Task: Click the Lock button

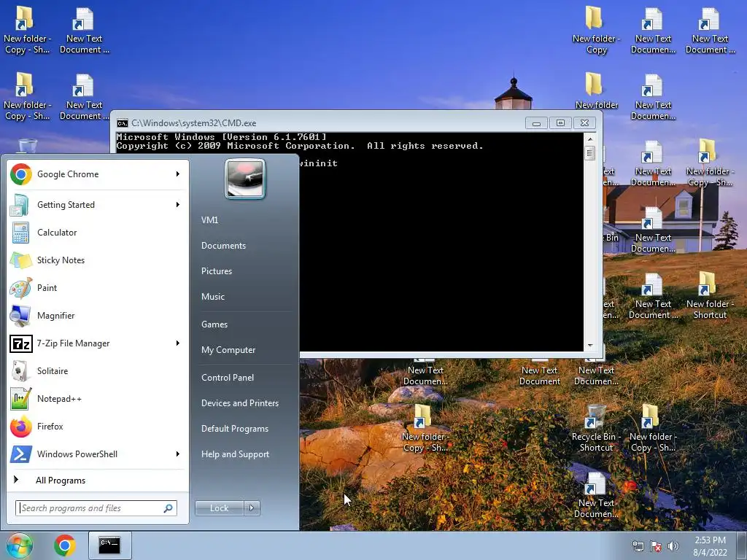Action: click(x=219, y=508)
